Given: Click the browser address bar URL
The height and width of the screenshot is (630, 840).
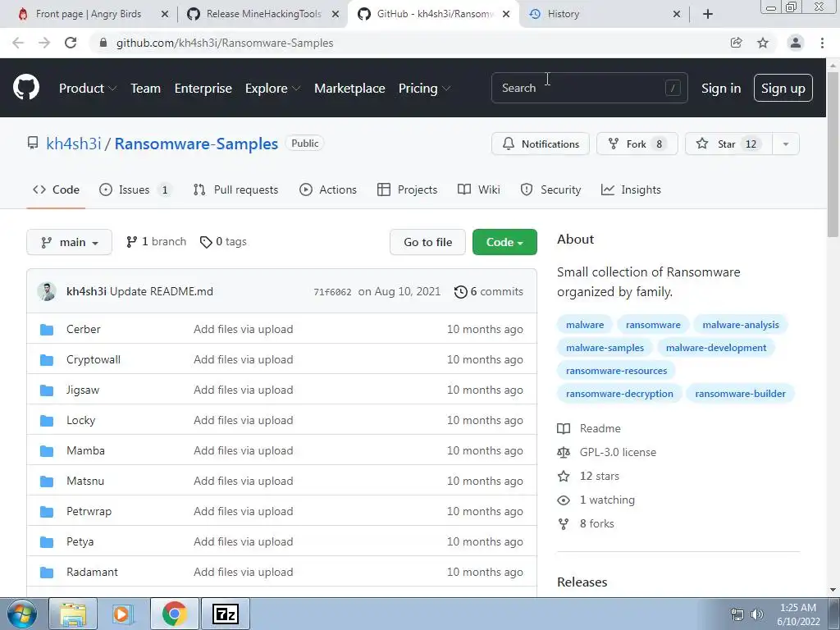Looking at the screenshot, I should 225,43.
